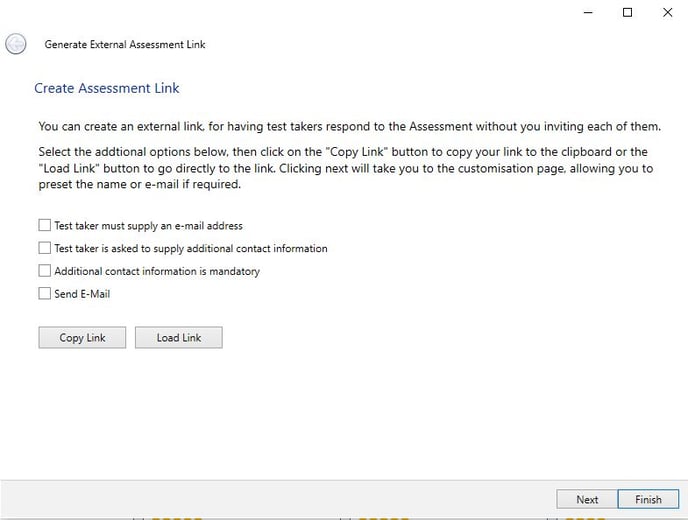Click the Load Link button
This screenshot has width=688, height=520.
point(179,337)
